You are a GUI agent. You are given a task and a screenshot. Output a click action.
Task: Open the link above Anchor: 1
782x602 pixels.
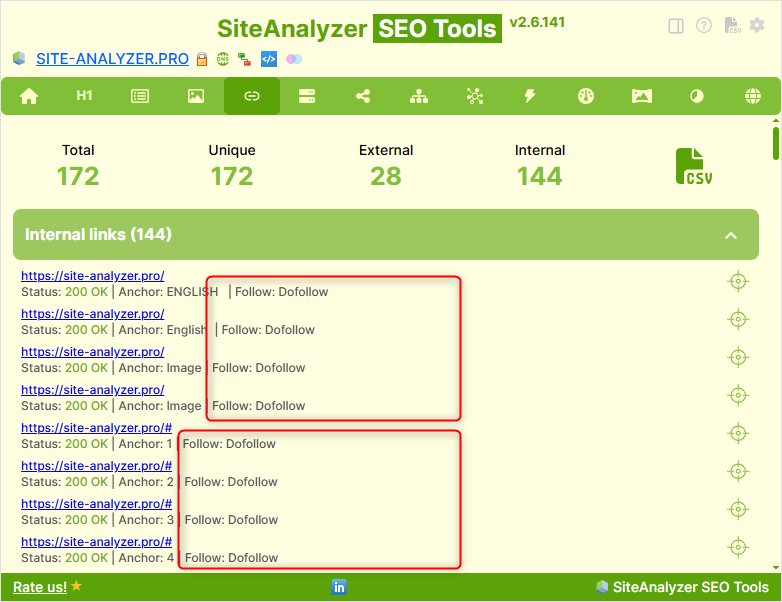[96, 428]
